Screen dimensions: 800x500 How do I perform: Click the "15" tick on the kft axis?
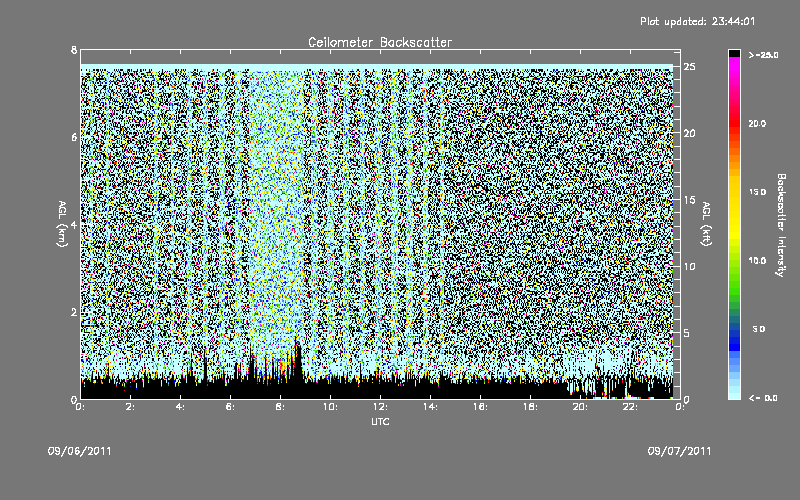click(689, 200)
